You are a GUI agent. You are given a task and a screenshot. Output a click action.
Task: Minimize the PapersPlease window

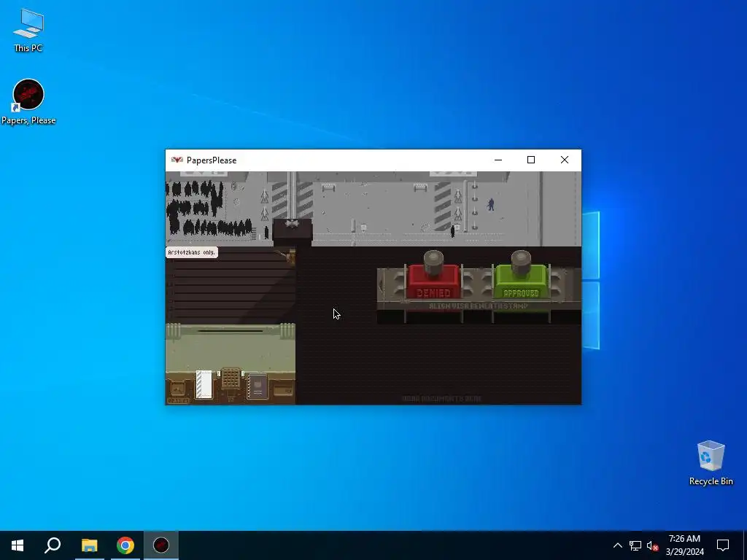pyautogui.click(x=498, y=160)
